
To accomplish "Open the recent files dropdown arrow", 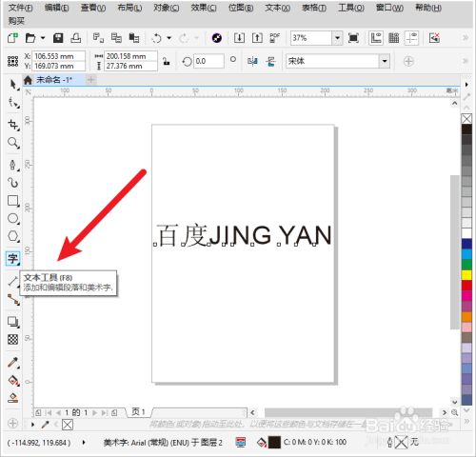I will click(x=43, y=38).
